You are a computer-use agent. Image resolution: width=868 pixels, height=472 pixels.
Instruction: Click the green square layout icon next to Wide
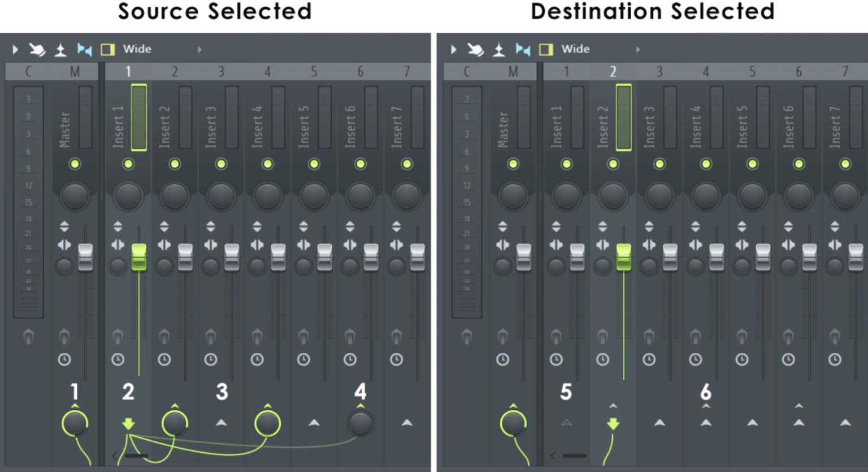108,50
